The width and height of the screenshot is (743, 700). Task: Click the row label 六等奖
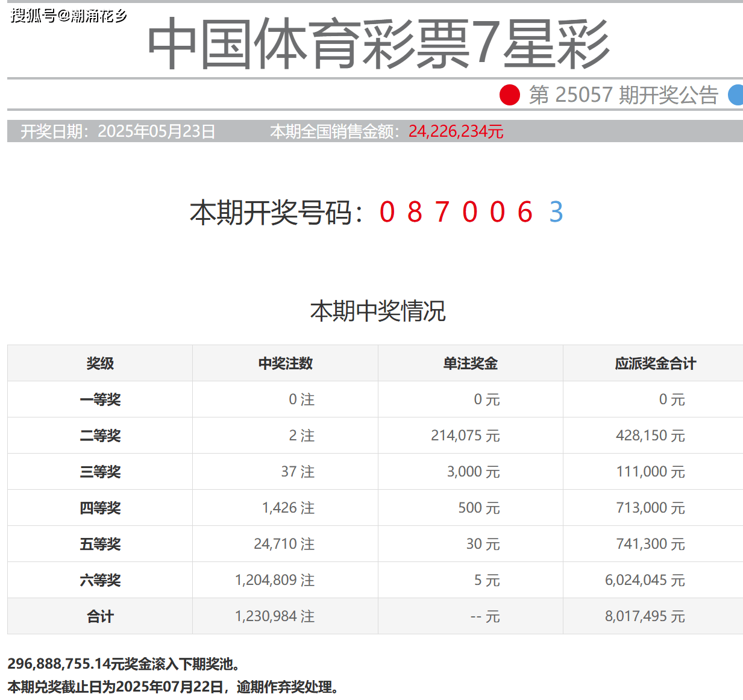[x=100, y=580]
